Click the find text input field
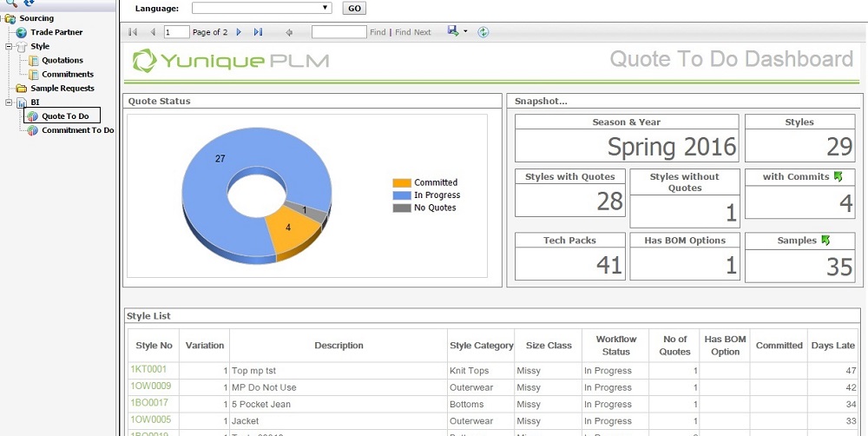868x436 pixels. click(339, 32)
